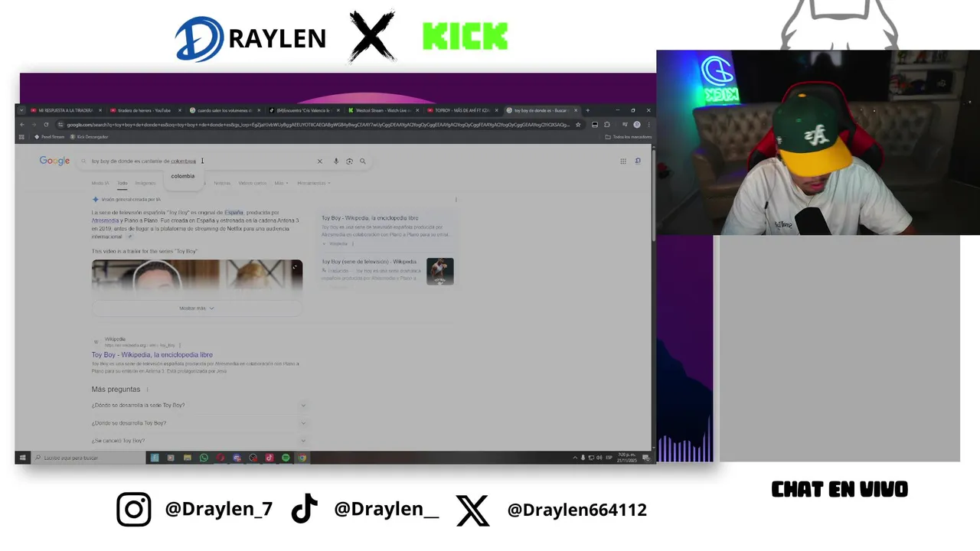This screenshot has height=551, width=980.
Task: Open TikTok app in taskbar
Action: coord(269,458)
